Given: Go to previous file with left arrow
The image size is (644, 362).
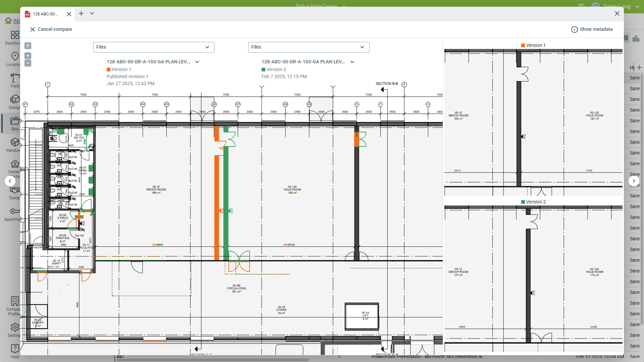Looking at the screenshot, I should click(x=10, y=181).
